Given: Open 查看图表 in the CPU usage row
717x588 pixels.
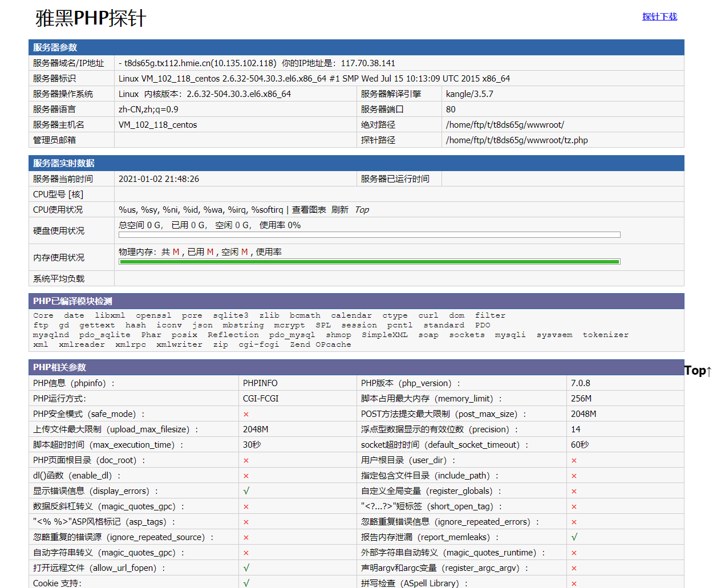Looking at the screenshot, I should coord(309,210).
